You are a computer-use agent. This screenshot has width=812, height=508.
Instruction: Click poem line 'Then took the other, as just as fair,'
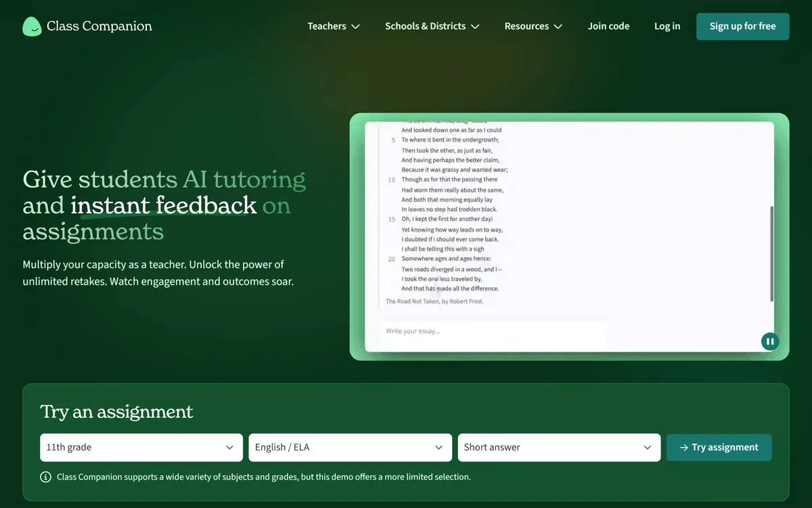coord(447,150)
